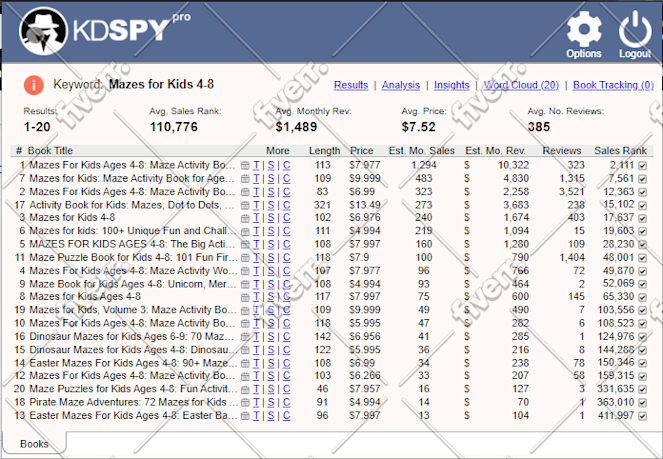Select title Dinosaur Mazes for Kids Ages 6-9
Viewport: 663px width, 459px height.
click(132, 336)
